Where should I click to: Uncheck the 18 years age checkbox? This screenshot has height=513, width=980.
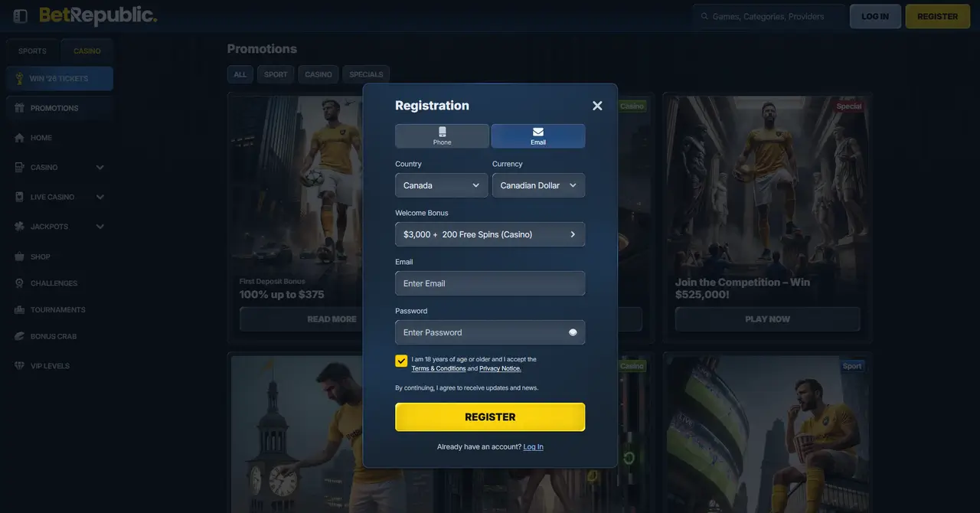[x=401, y=361]
